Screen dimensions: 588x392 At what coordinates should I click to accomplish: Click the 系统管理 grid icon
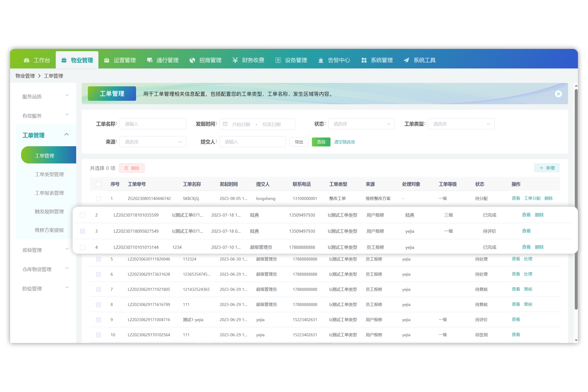[364, 60]
